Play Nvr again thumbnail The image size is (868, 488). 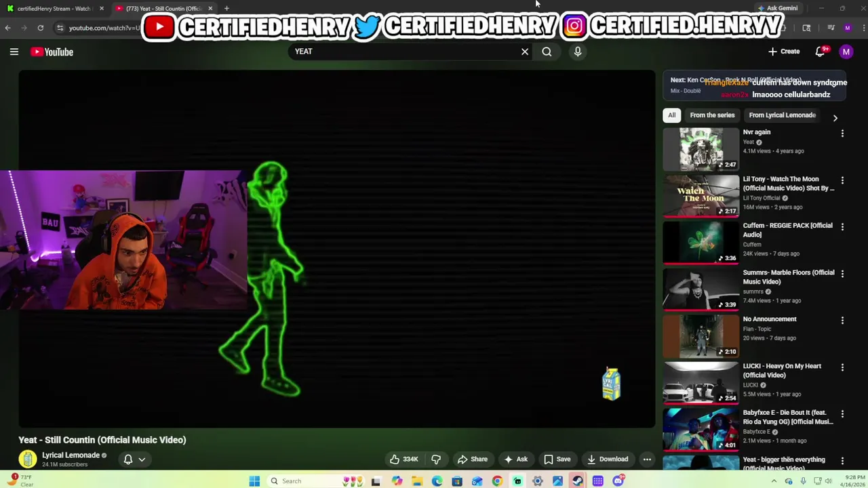(701, 148)
